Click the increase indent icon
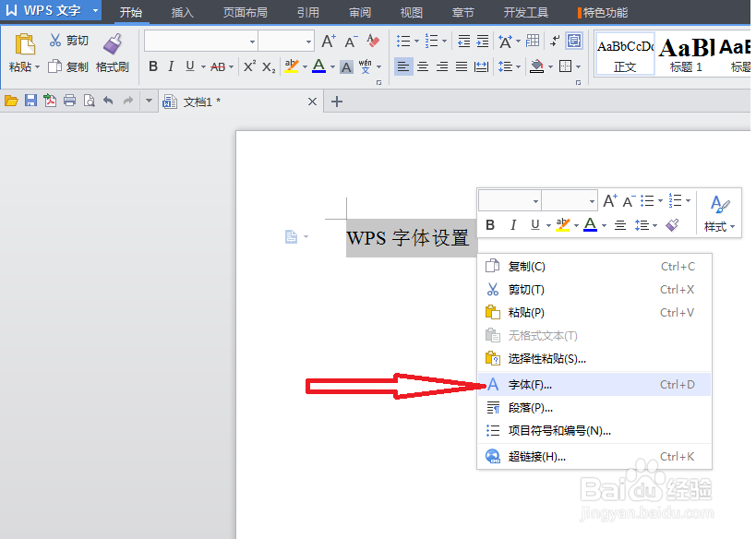 pyautogui.click(x=482, y=41)
